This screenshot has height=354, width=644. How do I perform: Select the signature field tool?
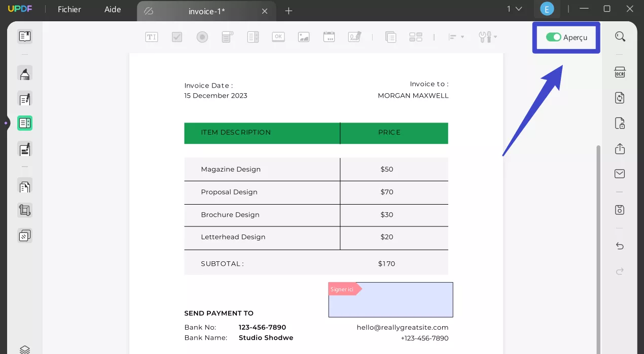tap(354, 36)
